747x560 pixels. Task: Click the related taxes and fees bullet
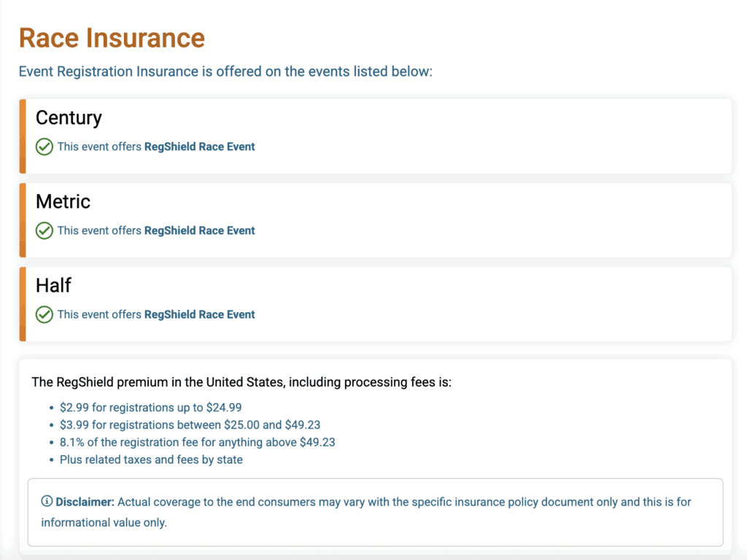[151, 459]
